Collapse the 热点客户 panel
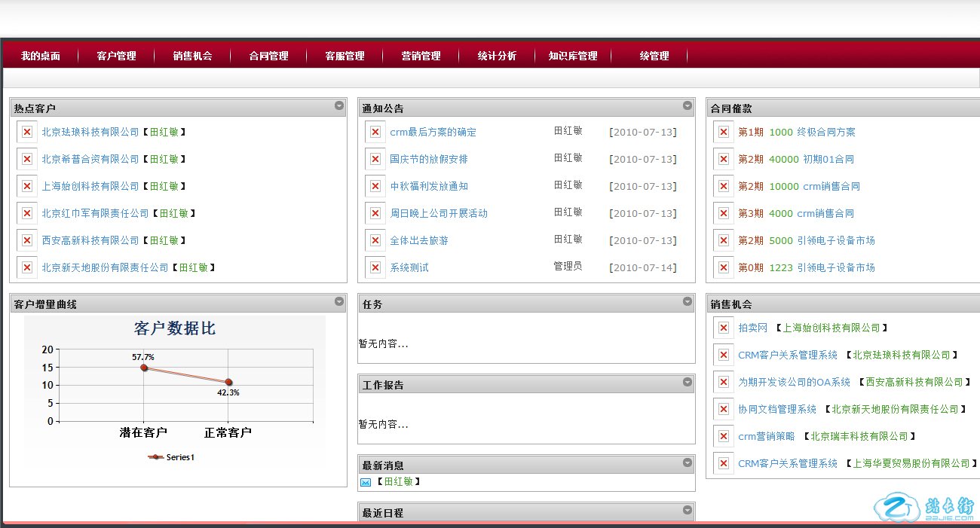Viewport: 980px width, 528px height. pos(339,106)
